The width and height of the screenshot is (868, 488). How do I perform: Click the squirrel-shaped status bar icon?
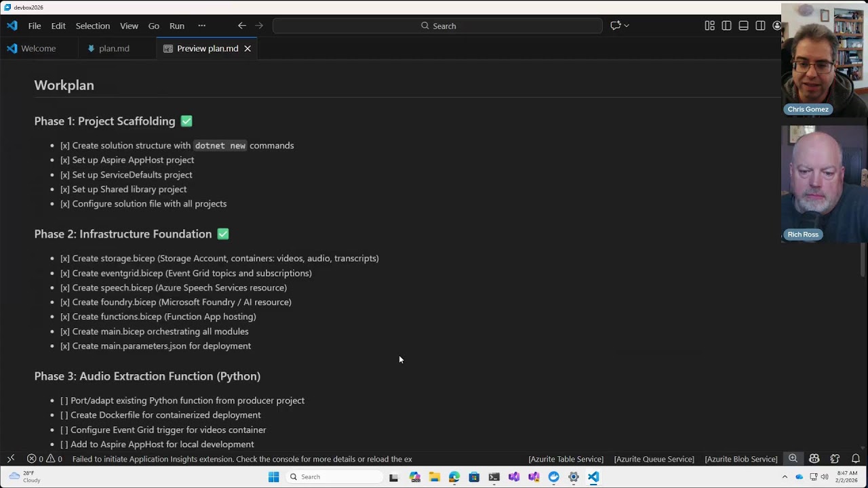click(x=835, y=459)
